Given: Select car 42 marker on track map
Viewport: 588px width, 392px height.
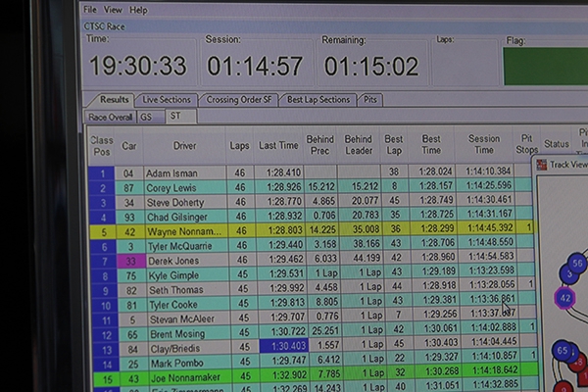Looking at the screenshot, I should coord(565,297).
